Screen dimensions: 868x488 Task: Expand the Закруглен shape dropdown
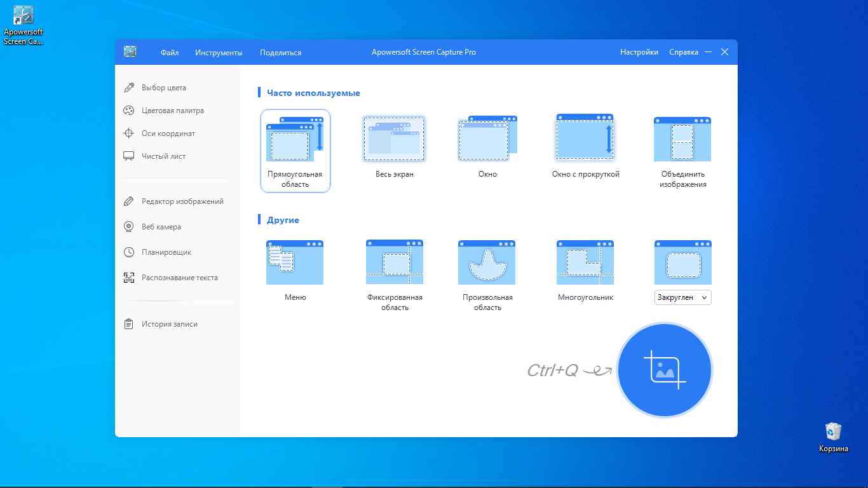click(682, 297)
